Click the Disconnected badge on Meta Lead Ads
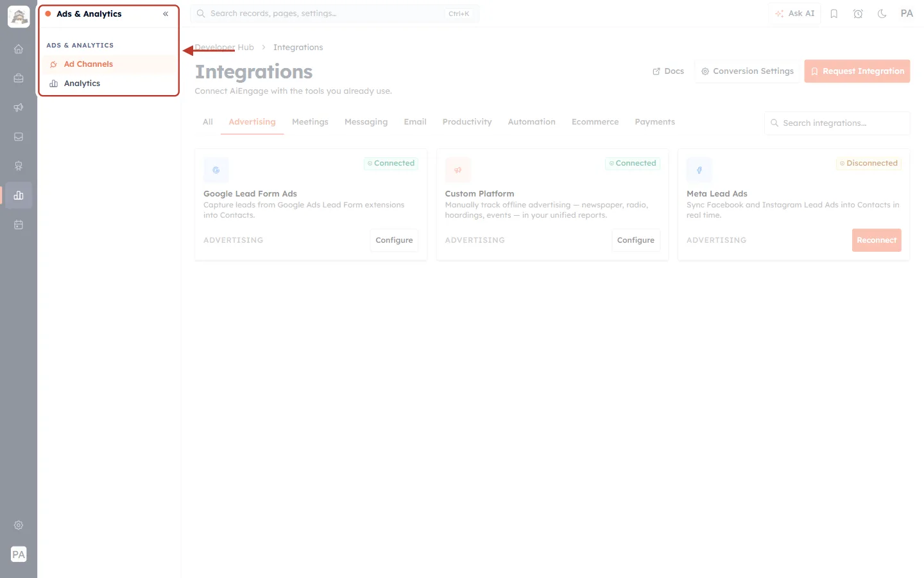Viewport: 924px width, 578px height. 869,164
